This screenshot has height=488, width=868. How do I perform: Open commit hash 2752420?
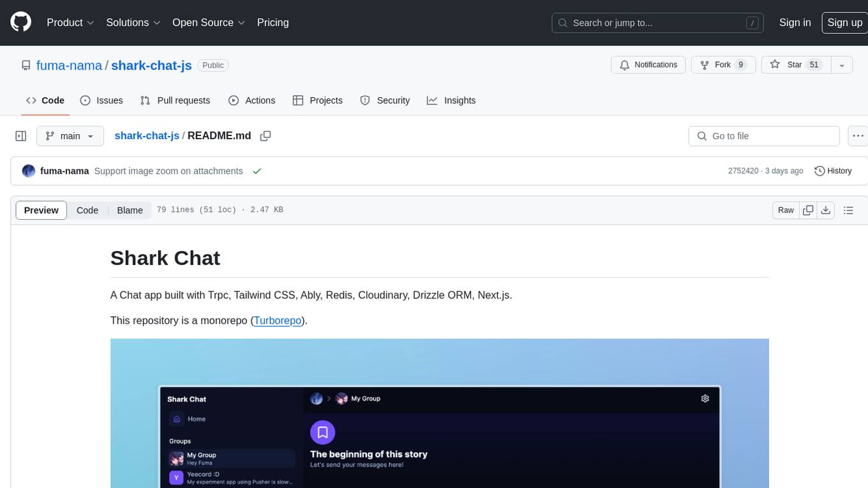click(743, 171)
